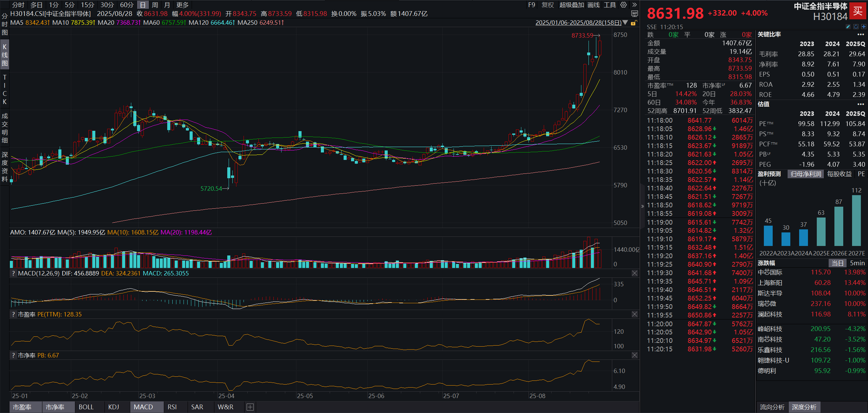
Task: Switch the gainers list to 5min
Action: pos(857,263)
